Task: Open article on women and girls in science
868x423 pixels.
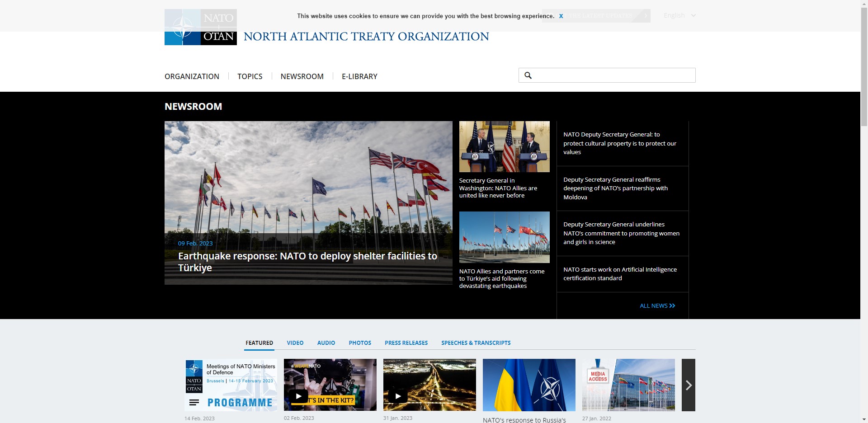Action: pos(621,233)
